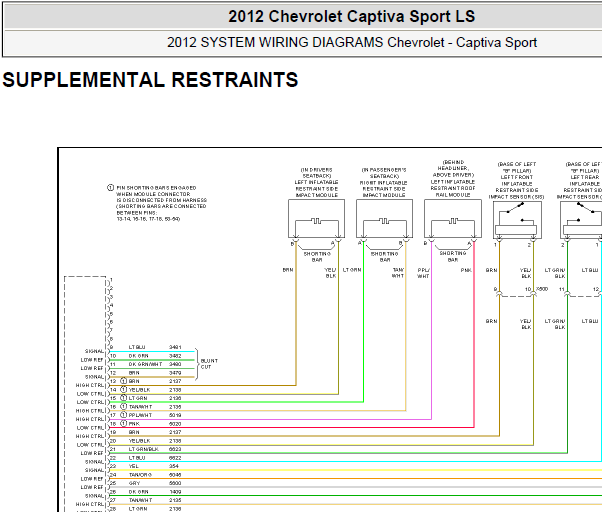The image size is (602, 512).
Task: Click the 'BLUNT CUT' bracket label
Action: point(209,364)
